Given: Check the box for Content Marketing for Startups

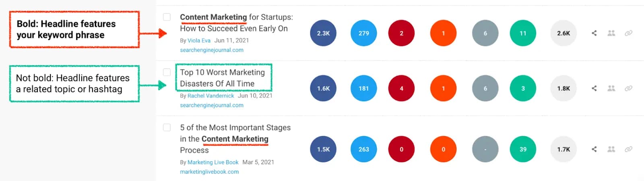Looking at the screenshot, I should click(167, 17).
